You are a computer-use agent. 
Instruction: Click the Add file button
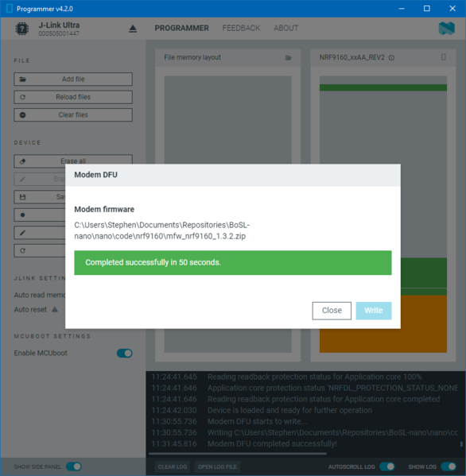[x=73, y=79]
